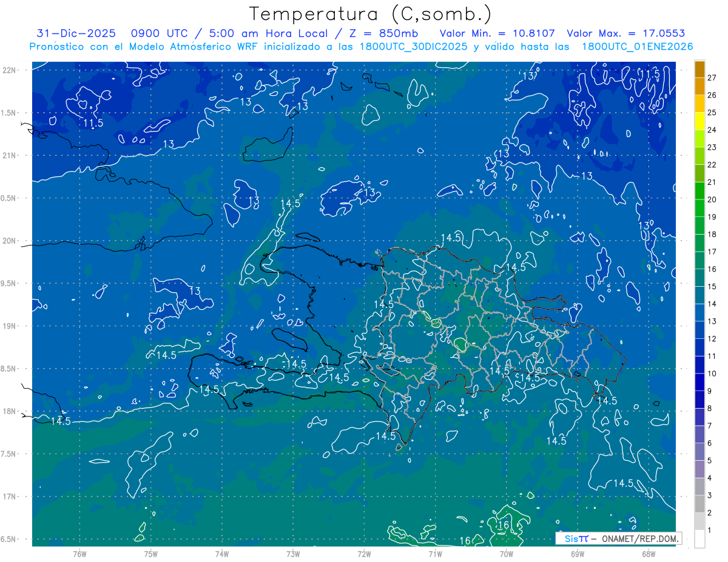Click the "71W" longitude axis label
Viewport: 728px width, 562px height.
(436, 554)
